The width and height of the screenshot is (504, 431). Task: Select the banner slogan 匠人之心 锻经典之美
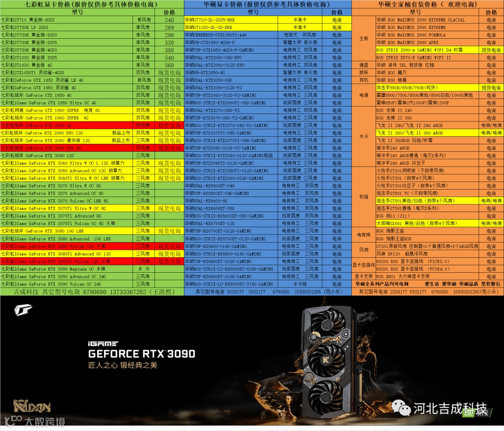(123, 365)
